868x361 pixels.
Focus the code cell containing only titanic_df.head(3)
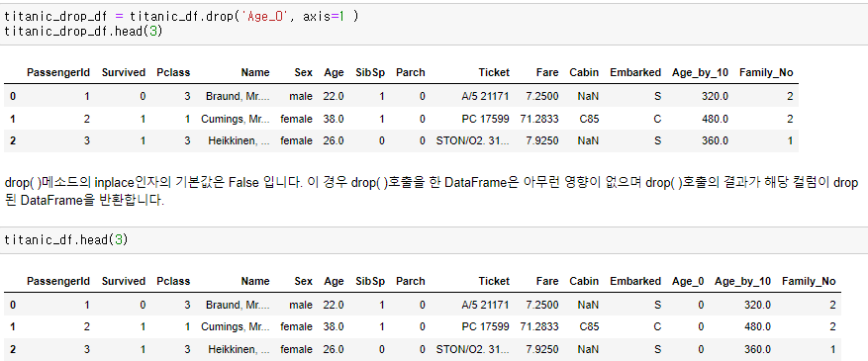click(434, 240)
